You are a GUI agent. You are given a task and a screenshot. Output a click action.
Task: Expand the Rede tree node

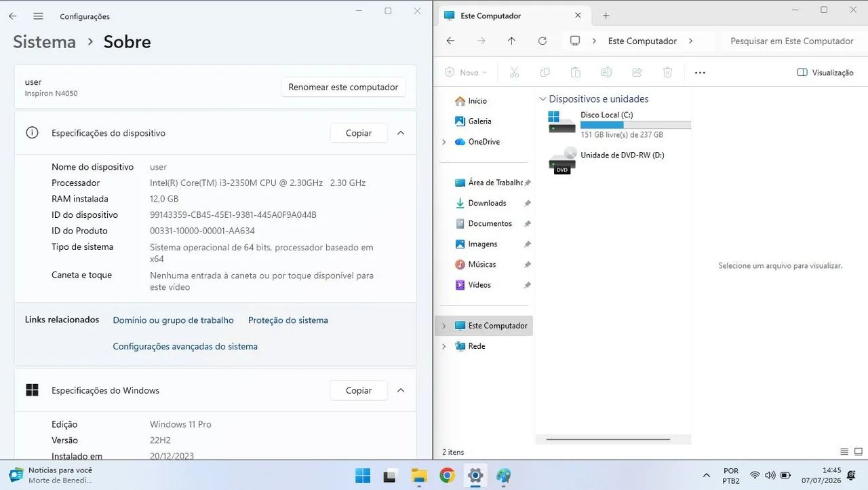point(444,346)
